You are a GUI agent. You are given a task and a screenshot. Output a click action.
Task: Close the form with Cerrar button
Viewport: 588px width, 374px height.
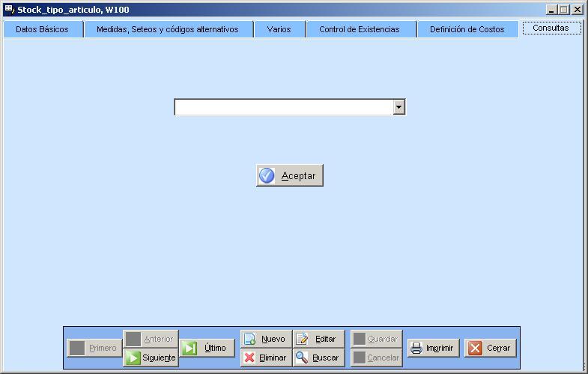click(x=491, y=348)
